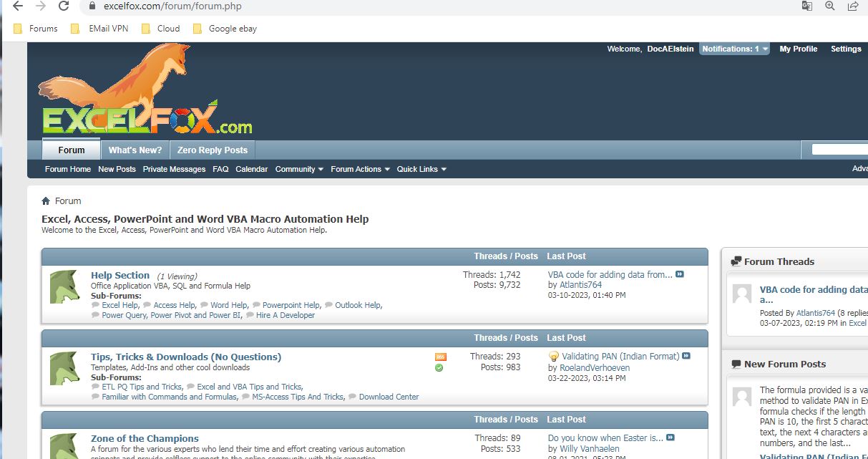Go to last post arrow beside Validating PAN
The image size is (868, 459).
686,356
